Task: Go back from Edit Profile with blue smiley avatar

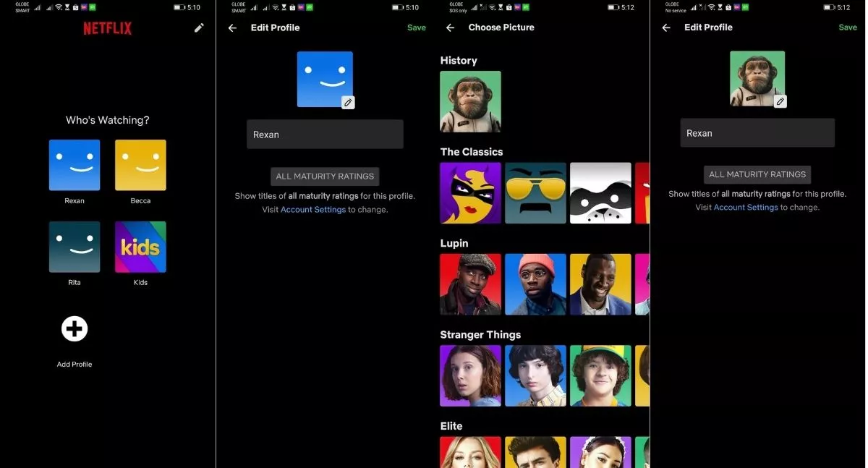Action: coord(232,28)
